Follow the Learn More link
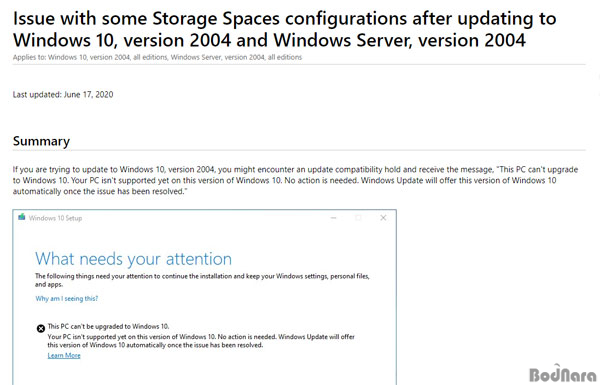The height and width of the screenshot is (385, 600). (x=64, y=356)
